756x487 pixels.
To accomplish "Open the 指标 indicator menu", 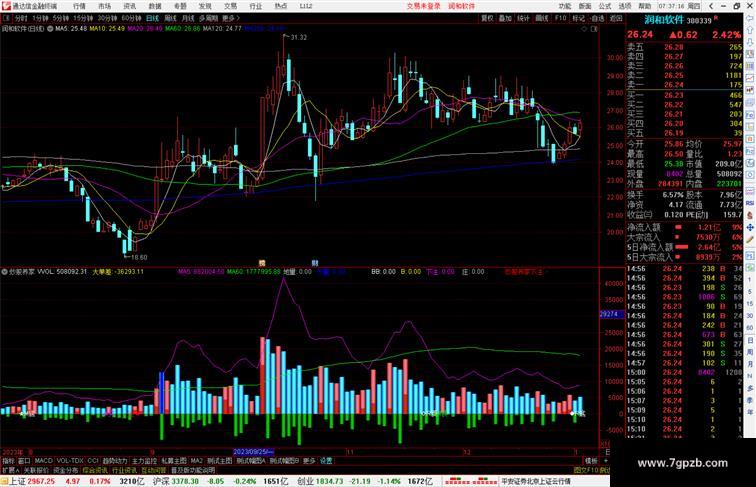I will 8,461.
